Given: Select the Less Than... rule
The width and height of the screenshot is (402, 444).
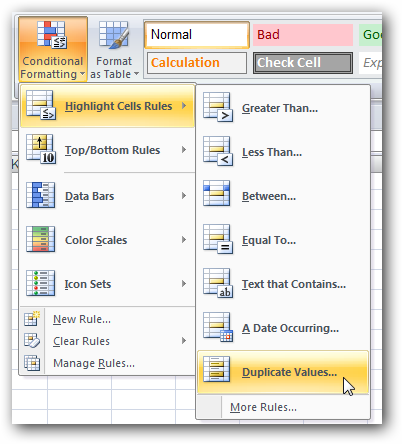Looking at the screenshot, I should [283, 152].
